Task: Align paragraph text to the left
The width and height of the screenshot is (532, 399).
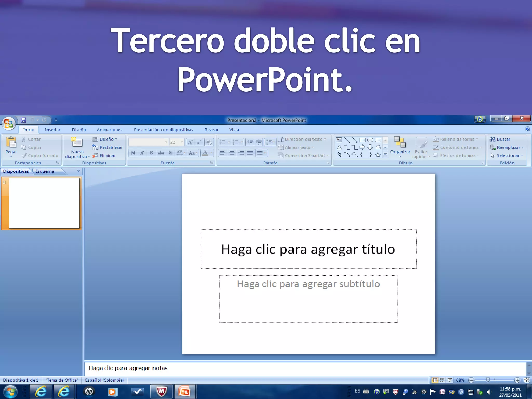Action: (x=222, y=153)
